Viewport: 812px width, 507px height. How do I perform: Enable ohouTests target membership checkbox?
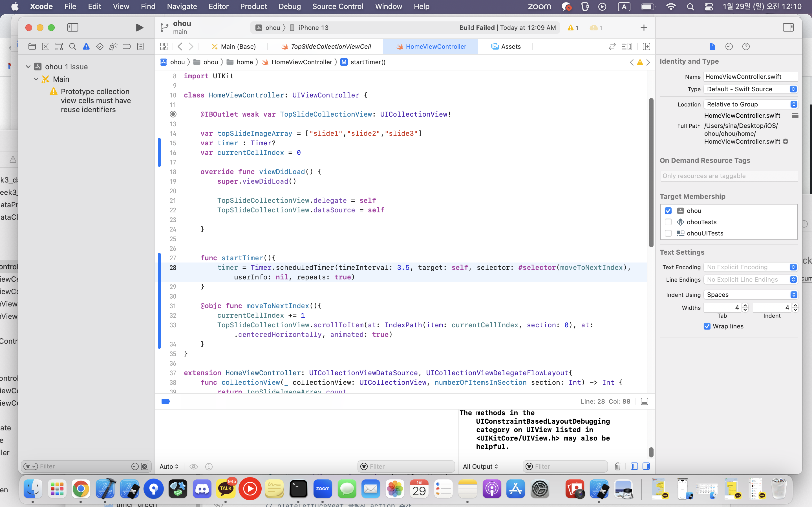[x=668, y=222]
